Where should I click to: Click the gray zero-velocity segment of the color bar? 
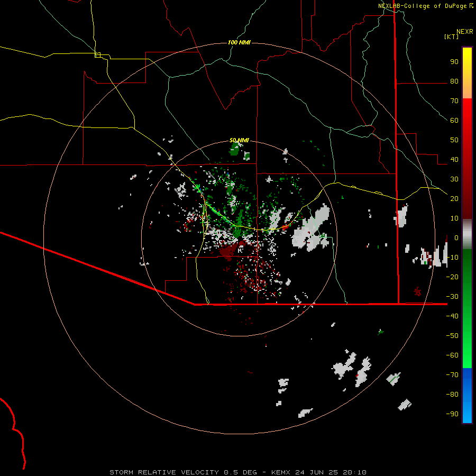tap(467, 234)
